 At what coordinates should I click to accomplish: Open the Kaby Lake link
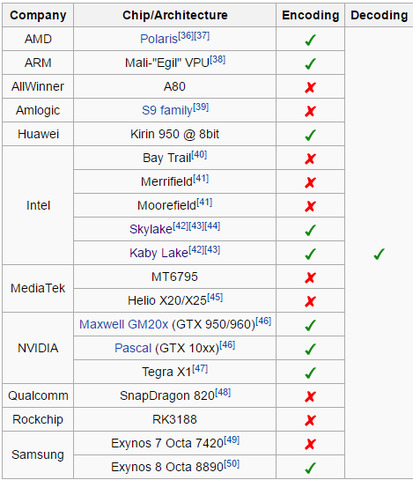pos(159,253)
